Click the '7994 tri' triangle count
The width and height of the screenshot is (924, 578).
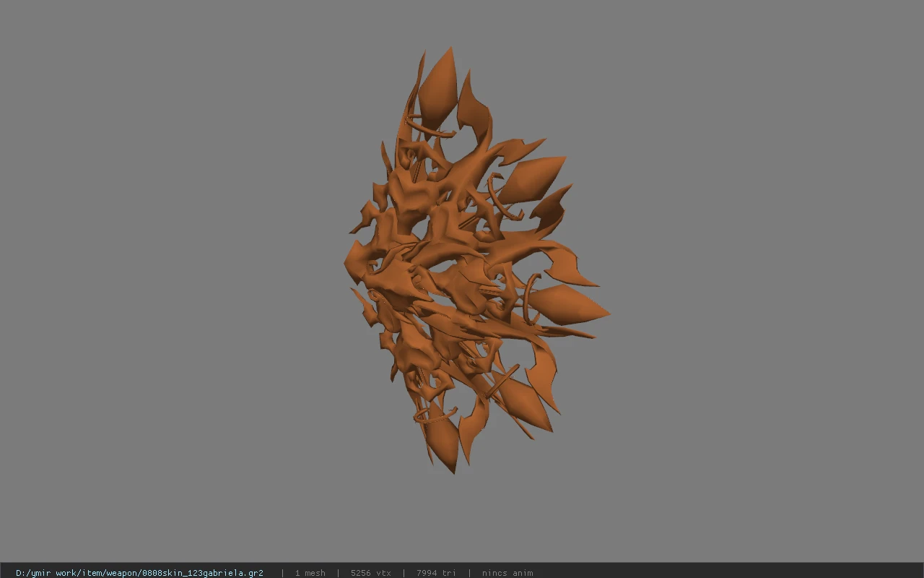tap(436, 573)
